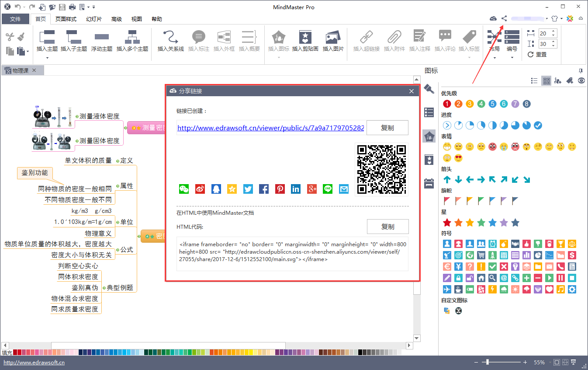Open paste options dropdown arrow

[28, 52]
